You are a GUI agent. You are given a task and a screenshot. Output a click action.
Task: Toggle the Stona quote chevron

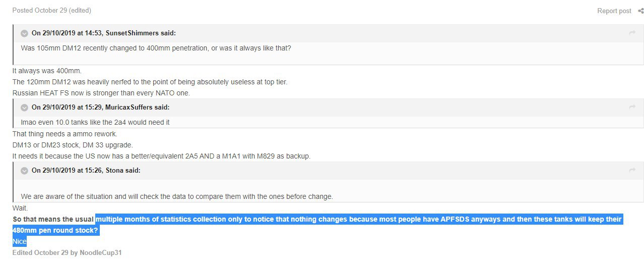pyautogui.click(x=24, y=171)
